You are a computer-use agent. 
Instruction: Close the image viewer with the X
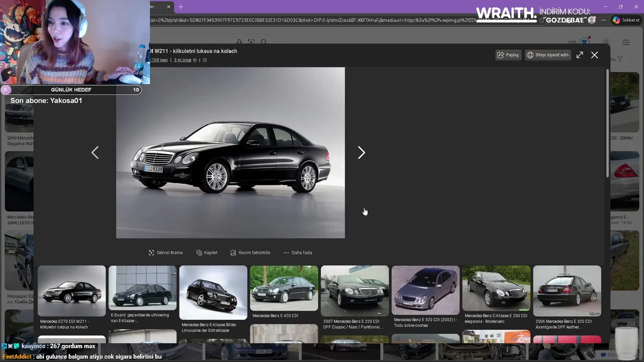[595, 55]
